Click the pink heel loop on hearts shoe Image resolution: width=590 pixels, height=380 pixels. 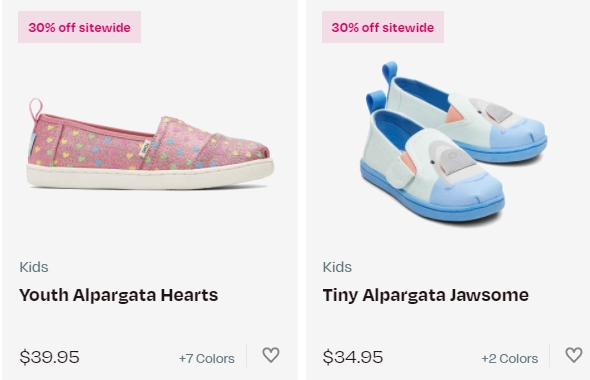pos(36,109)
